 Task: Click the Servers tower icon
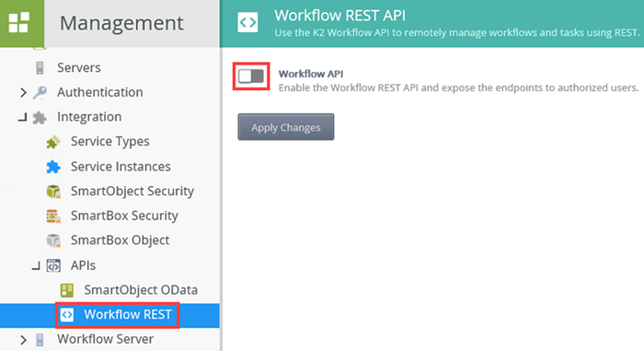pos(40,67)
